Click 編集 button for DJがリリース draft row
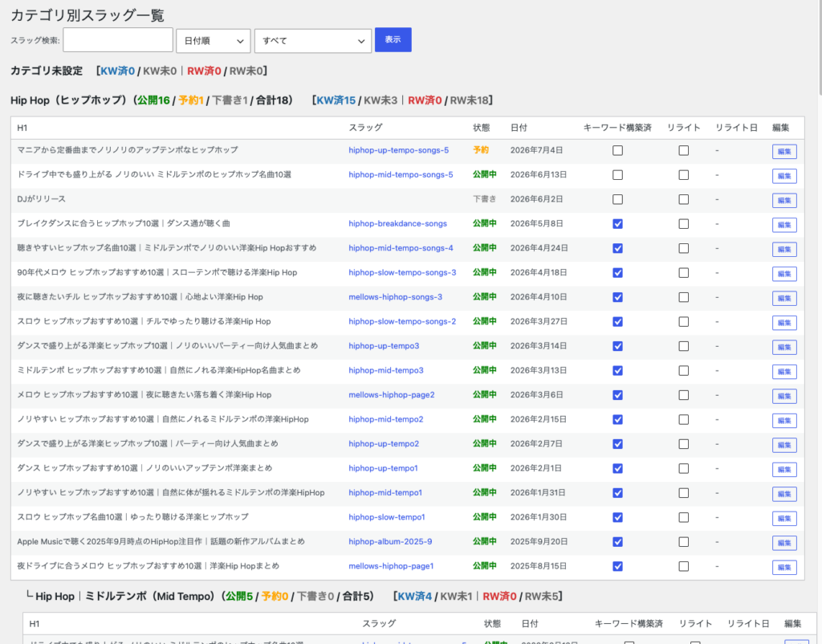This screenshot has width=822, height=644. click(x=784, y=200)
